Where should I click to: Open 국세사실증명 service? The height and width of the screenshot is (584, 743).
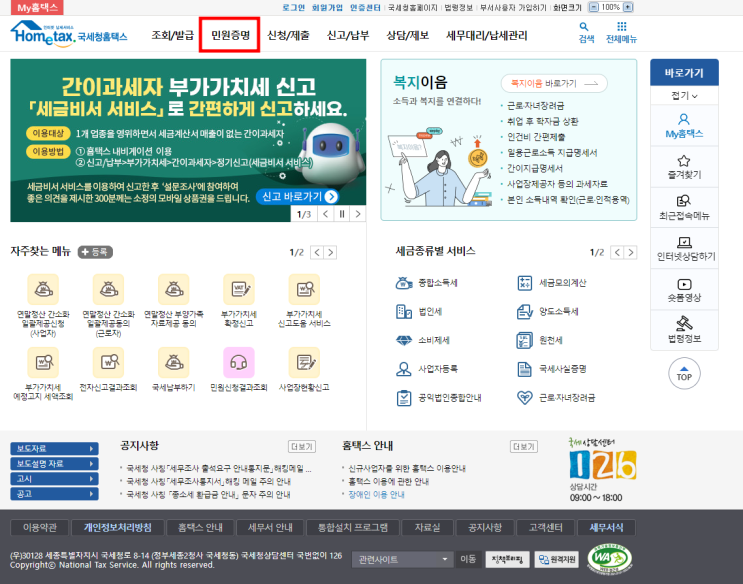coord(551,369)
